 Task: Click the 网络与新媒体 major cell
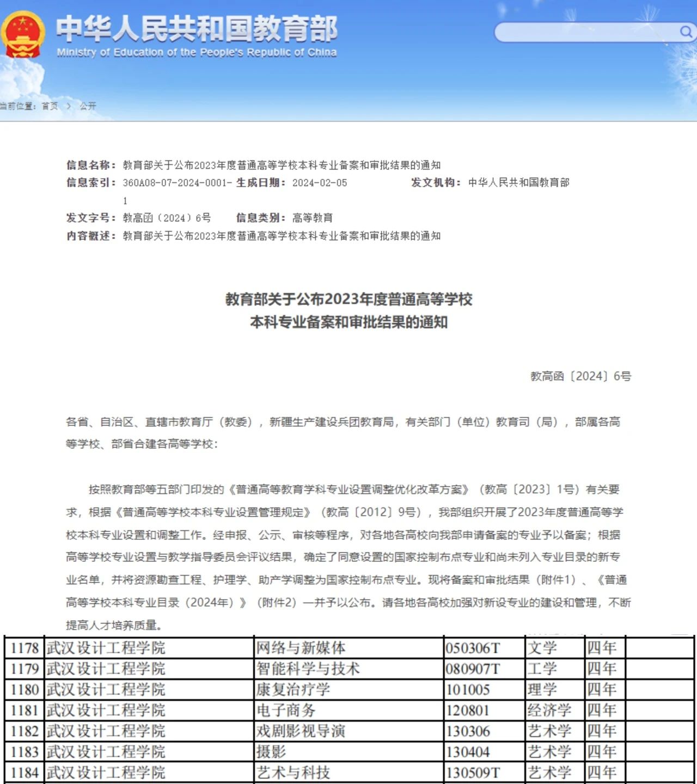(x=301, y=648)
